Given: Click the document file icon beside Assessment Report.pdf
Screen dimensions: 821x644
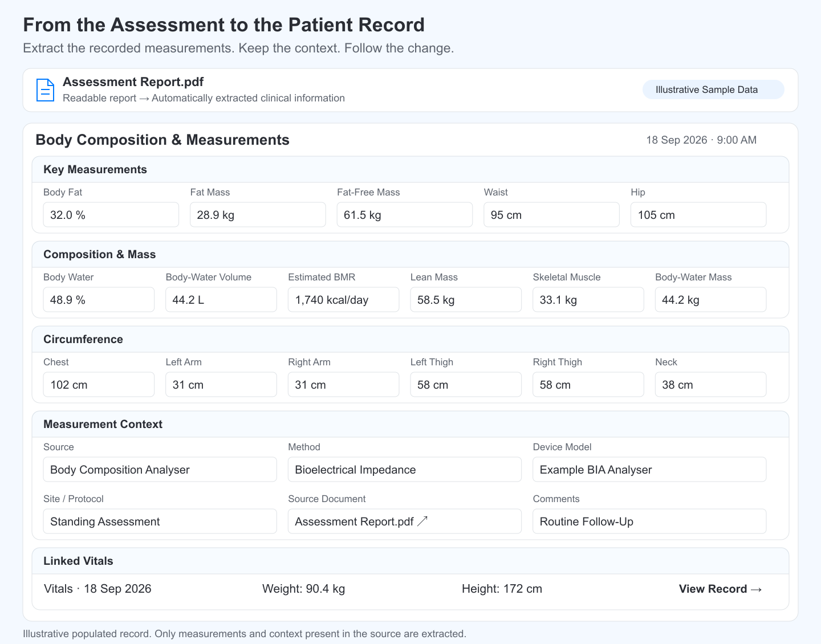Looking at the screenshot, I should (45, 90).
